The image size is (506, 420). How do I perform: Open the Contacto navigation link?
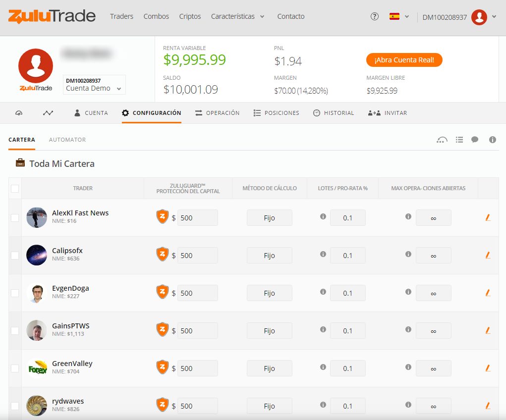coord(291,16)
